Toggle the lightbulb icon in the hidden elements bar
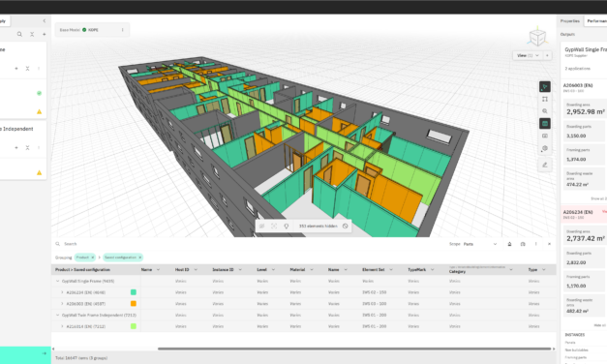607x364 pixels. 287,227
